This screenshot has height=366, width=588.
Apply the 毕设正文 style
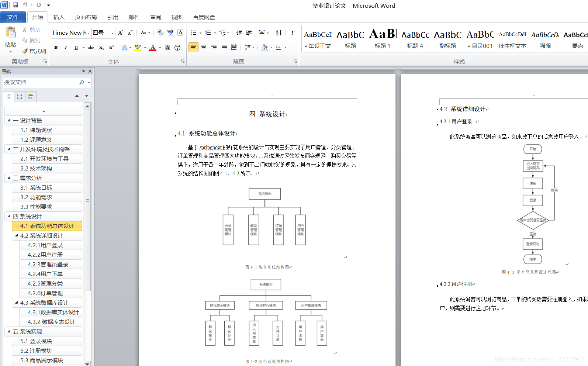pyautogui.click(x=318, y=39)
